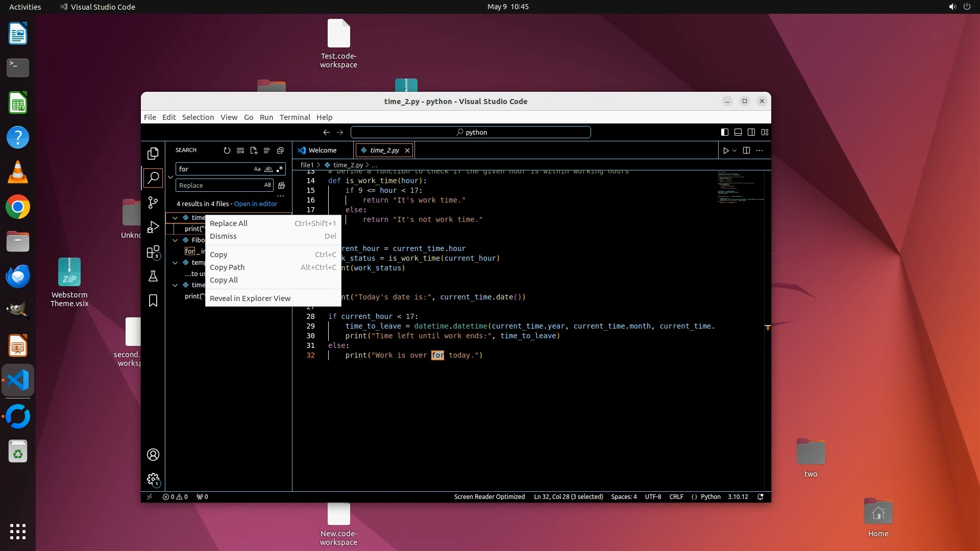Open the Source Control view
The width and height of the screenshot is (980, 551).
click(153, 203)
